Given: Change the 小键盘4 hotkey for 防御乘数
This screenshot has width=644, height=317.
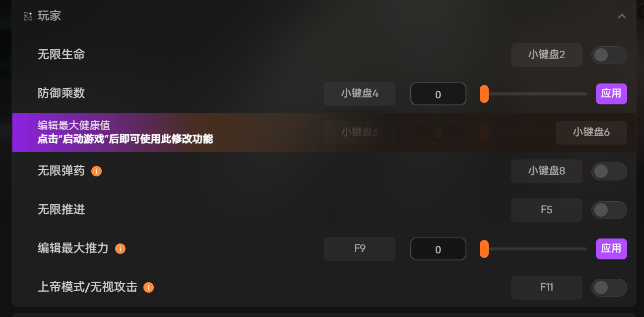Looking at the screenshot, I should click(x=360, y=93).
